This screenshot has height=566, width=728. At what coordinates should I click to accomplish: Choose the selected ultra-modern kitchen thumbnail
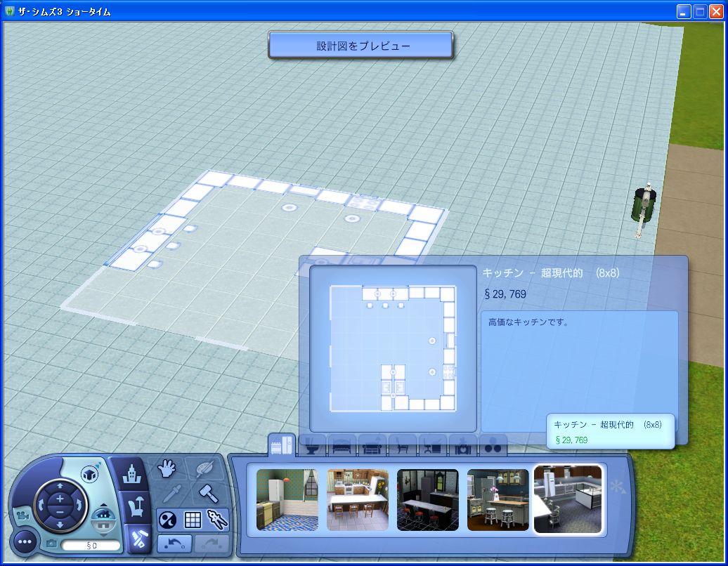pyautogui.click(x=568, y=500)
